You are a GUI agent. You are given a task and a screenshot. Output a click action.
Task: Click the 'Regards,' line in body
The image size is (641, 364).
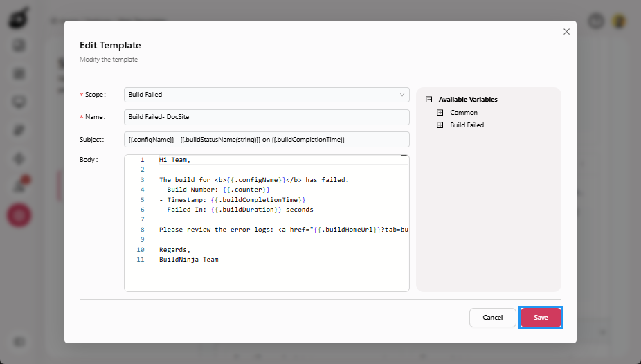(x=174, y=250)
